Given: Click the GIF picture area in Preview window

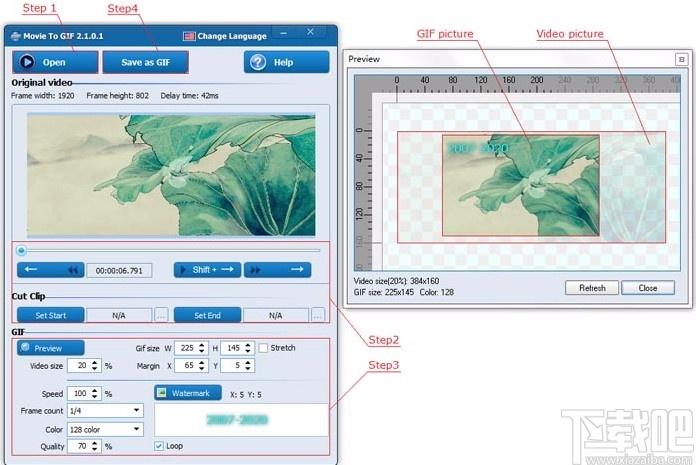Looking at the screenshot, I should 521,185.
